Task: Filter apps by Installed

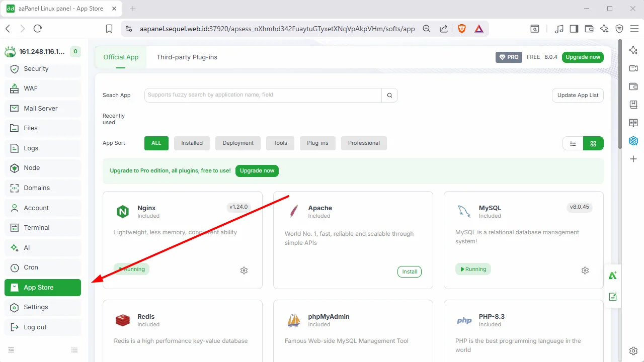Action: pyautogui.click(x=192, y=143)
